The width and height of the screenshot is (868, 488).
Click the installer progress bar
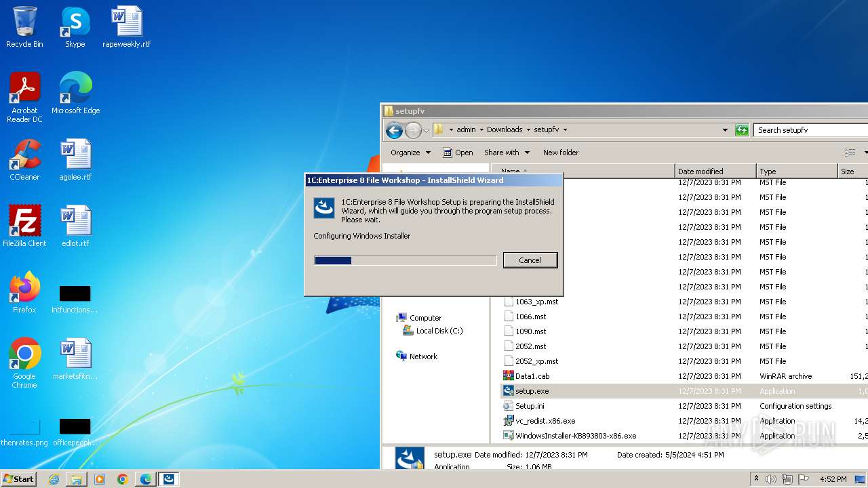tap(405, 260)
